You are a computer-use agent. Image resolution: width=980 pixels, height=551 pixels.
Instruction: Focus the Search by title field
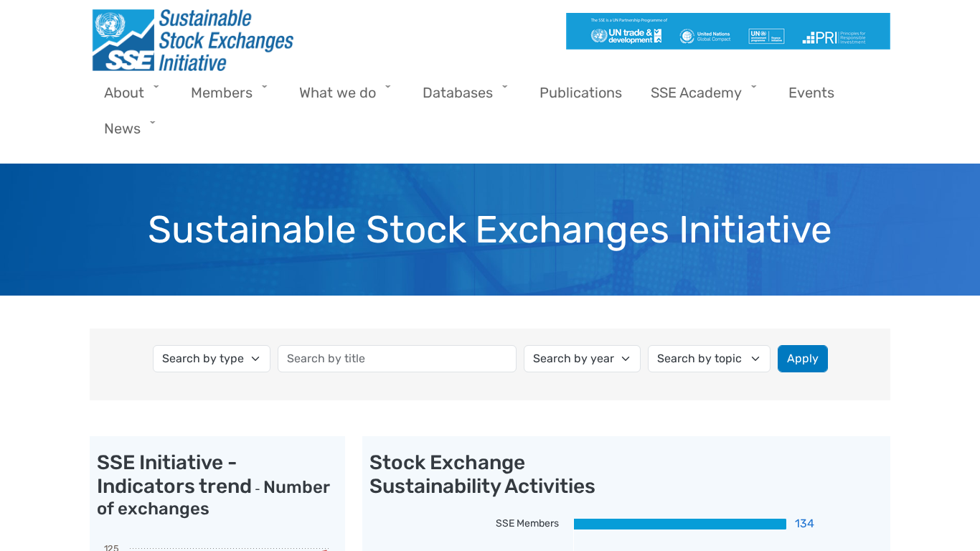click(397, 359)
